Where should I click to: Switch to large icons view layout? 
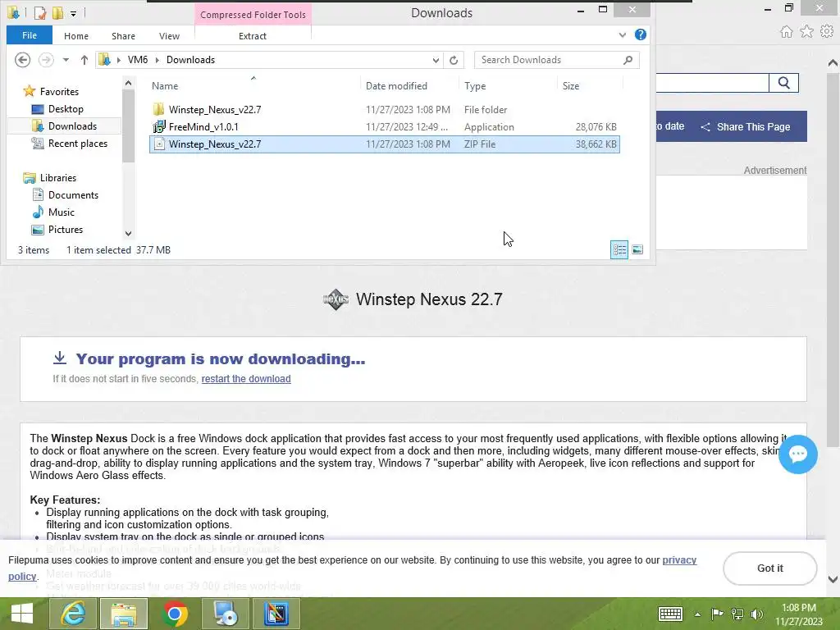pos(637,249)
